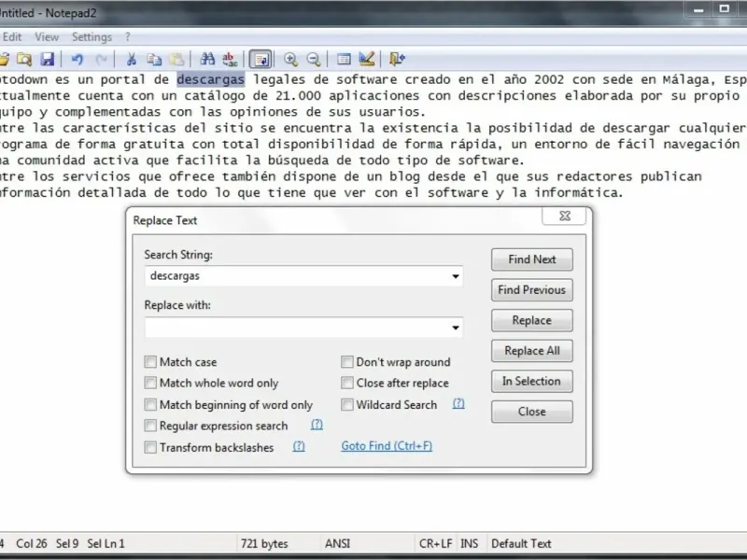Click the Find Previous button
The height and width of the screenshot is (560, 747).
(531, 290)
